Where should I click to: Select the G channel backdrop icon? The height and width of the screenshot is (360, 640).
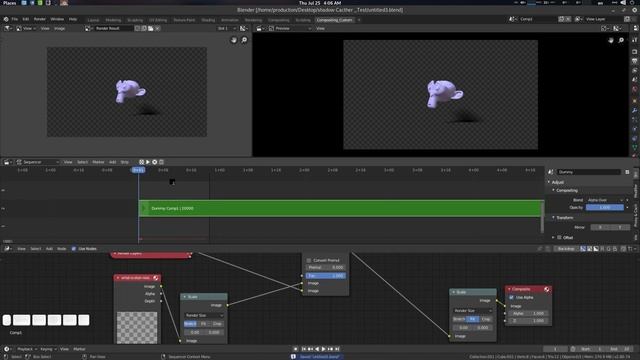(609, 249)
